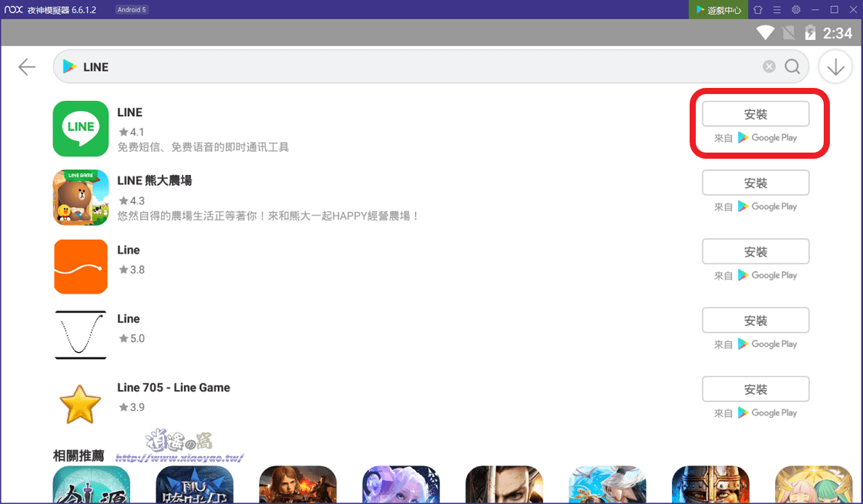863x504 pixels.
Task: Open the LINE 熊大農場 title
Action: pyautogui.click(x=155, y=180)
